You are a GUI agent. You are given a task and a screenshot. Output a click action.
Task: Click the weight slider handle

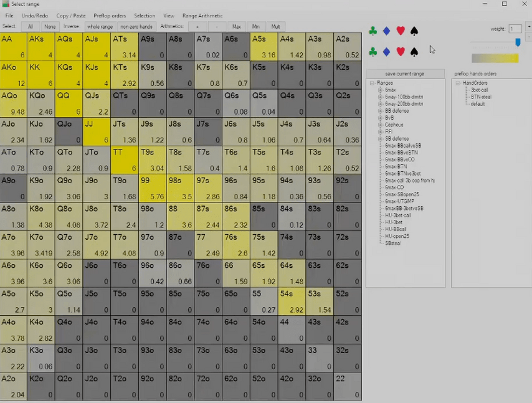[x=518, y=42]
